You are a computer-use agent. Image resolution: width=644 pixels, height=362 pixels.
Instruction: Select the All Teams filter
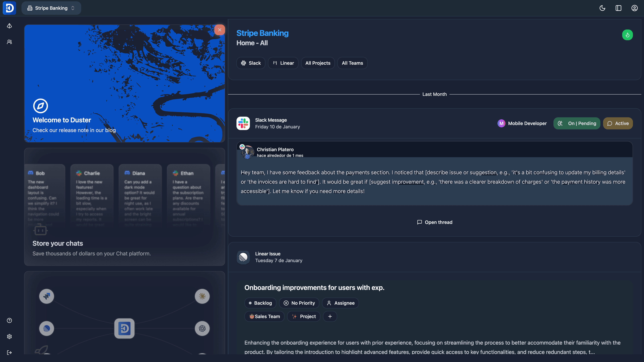pyautogui.click(x=352, y=63)
